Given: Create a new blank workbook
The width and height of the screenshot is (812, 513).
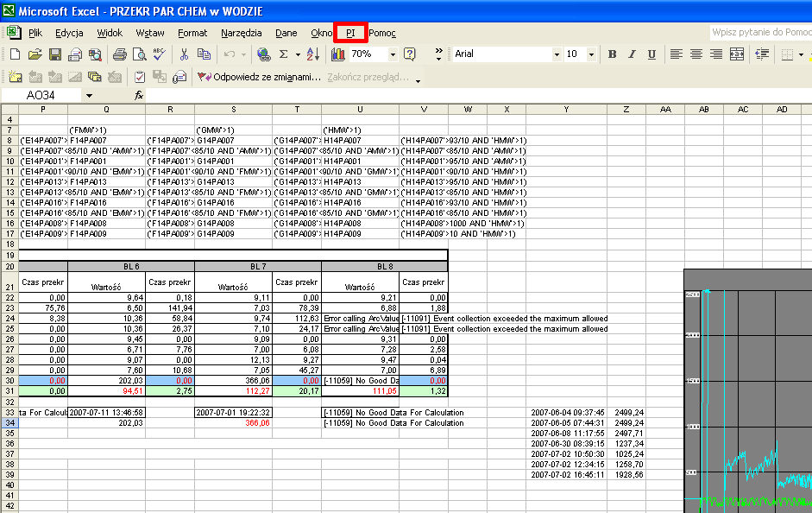Looking at the screenshot, I should tap(15, 54).
